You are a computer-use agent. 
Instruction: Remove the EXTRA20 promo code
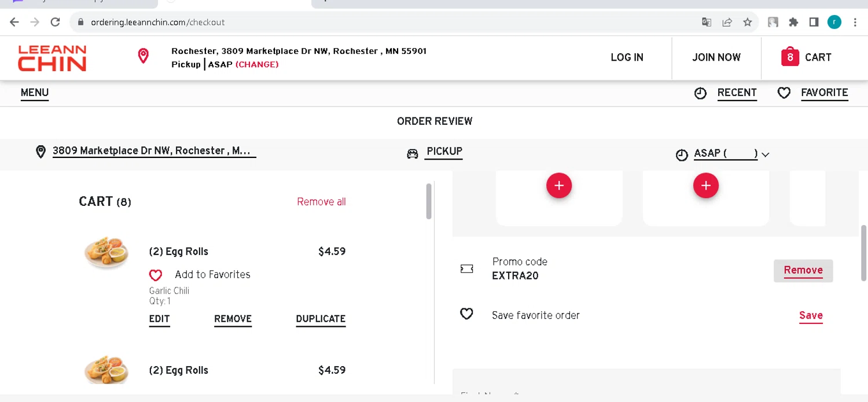click(803, 271)
